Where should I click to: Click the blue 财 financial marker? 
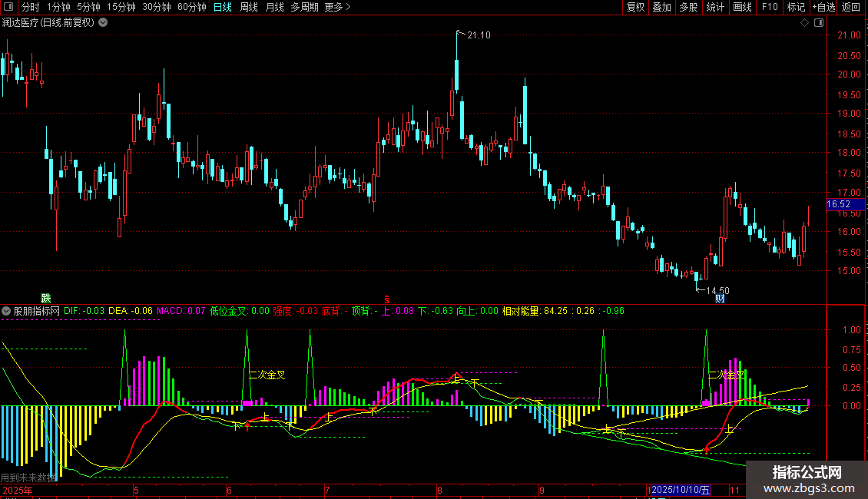(720, 299)
